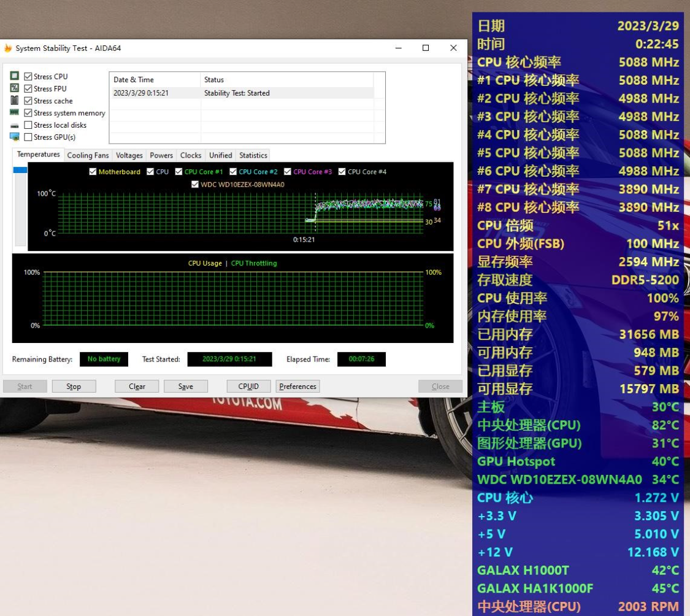Click the Clear button
The width and height of the screenshot is (690, 616).
click(136, 386)
